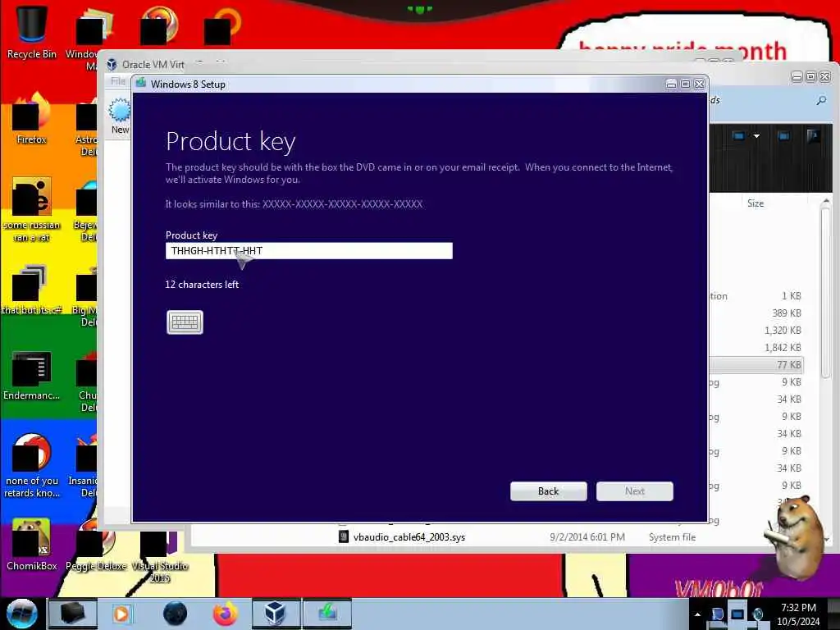Open the dark globe taskbar icon

coord(175,614)
